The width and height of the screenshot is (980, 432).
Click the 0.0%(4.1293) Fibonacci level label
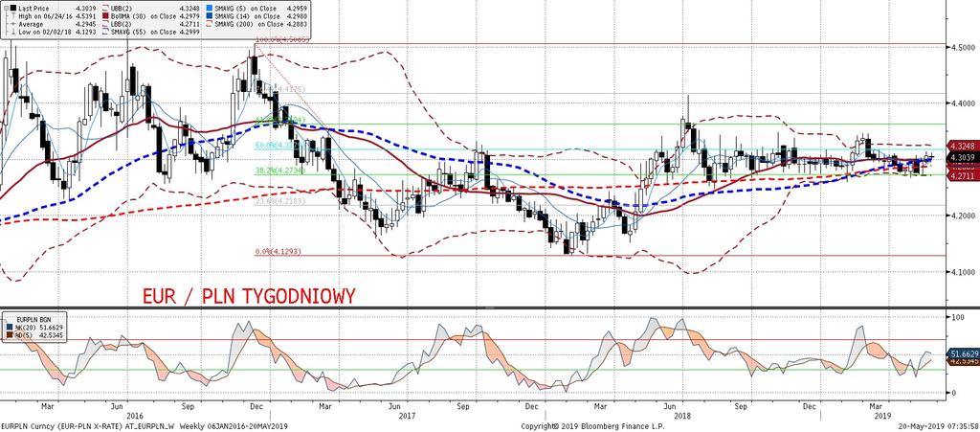pyautogui.click(x=278, y=251)
